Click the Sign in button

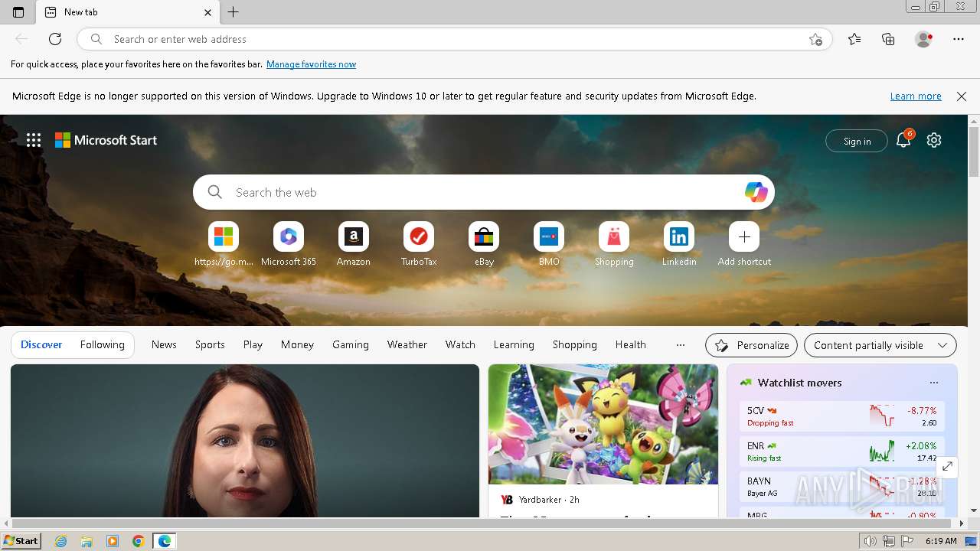857,141
